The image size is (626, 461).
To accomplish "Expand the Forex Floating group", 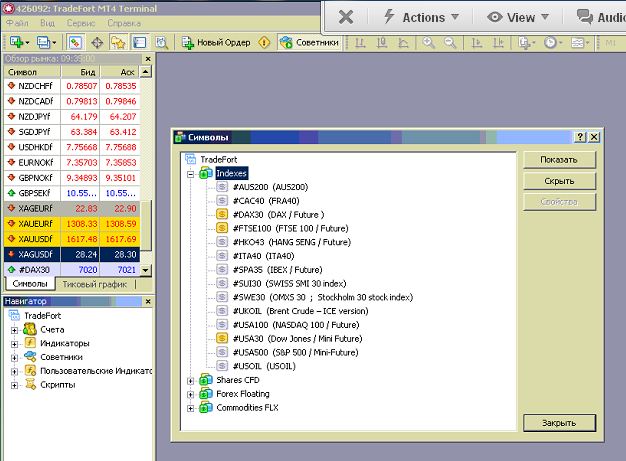I will (x=191, y=395).
